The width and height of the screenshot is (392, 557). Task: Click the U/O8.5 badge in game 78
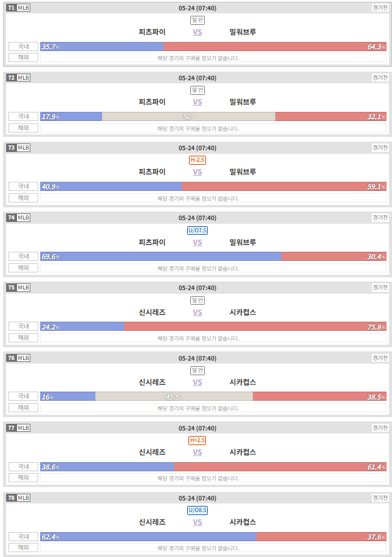click(x=198, y=510)
